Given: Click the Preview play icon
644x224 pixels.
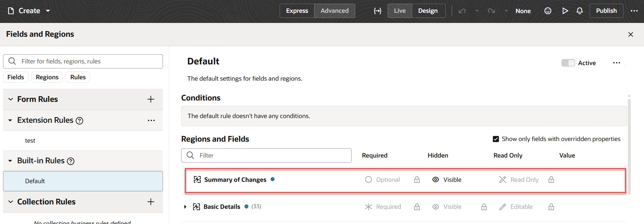Looking at the screenshot, I should tap(565, 11).
